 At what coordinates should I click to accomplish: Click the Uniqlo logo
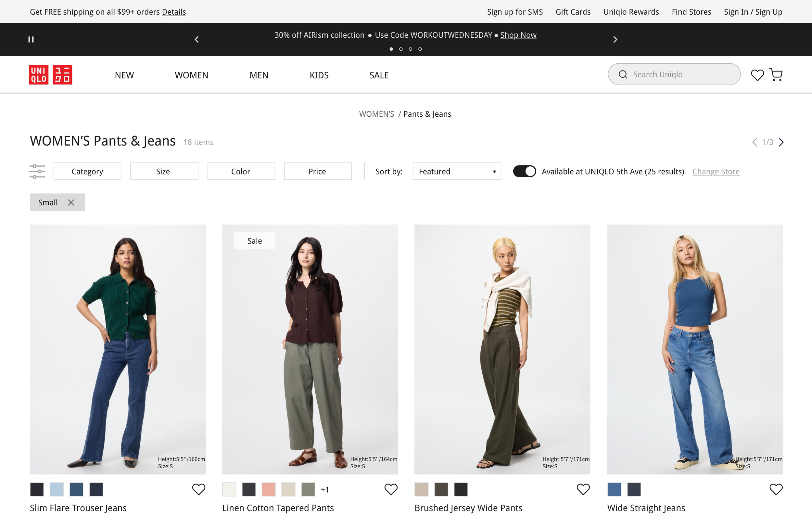tap(51, 74)
